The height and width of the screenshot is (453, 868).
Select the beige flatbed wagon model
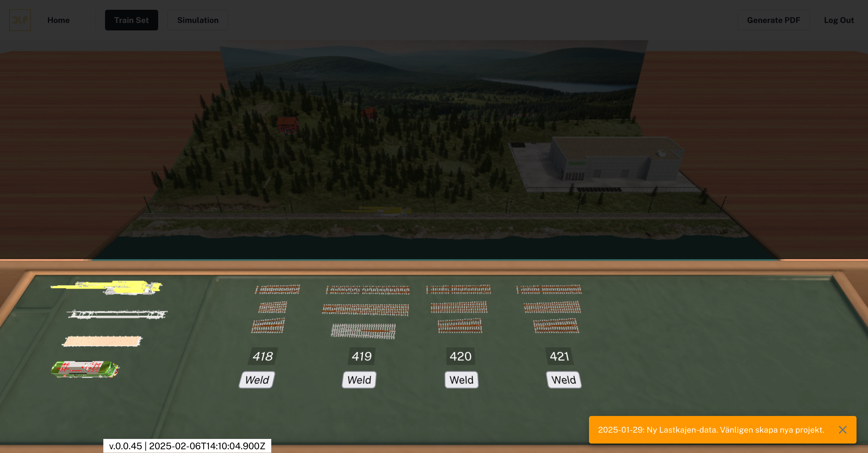(x=102, y=341)
